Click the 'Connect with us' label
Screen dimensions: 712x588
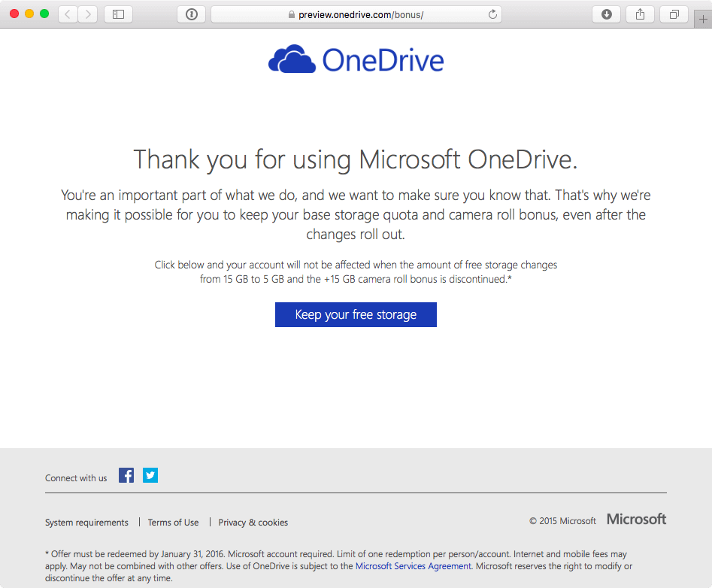76,477
